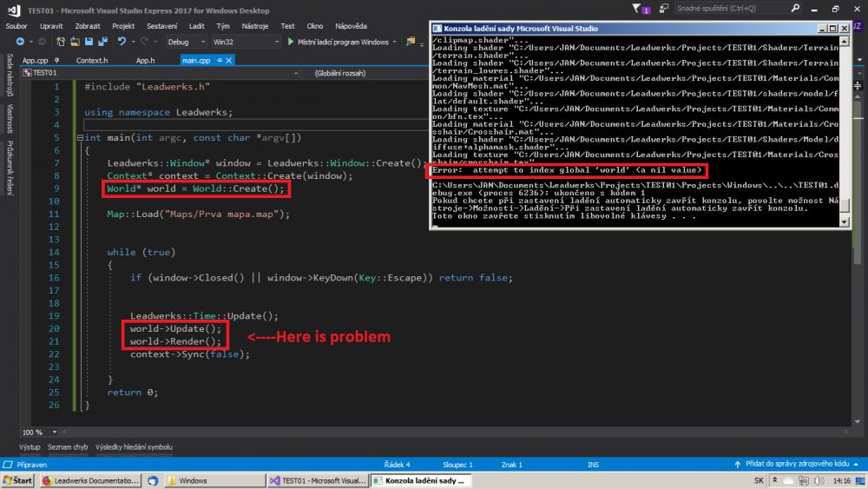Open the Sestavení menu
This screenshot has height=489, width=868.
tap(163, 26)
